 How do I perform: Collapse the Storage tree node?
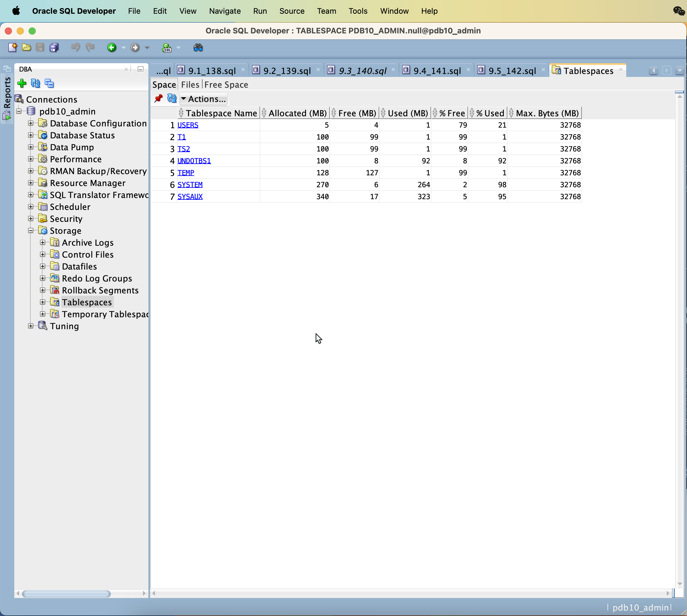click(31, 230)
